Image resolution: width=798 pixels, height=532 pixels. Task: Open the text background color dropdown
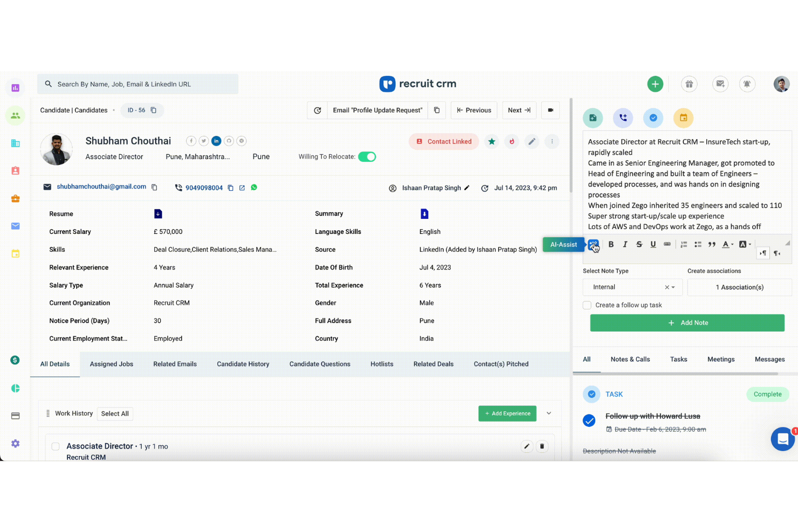point(745,244)
